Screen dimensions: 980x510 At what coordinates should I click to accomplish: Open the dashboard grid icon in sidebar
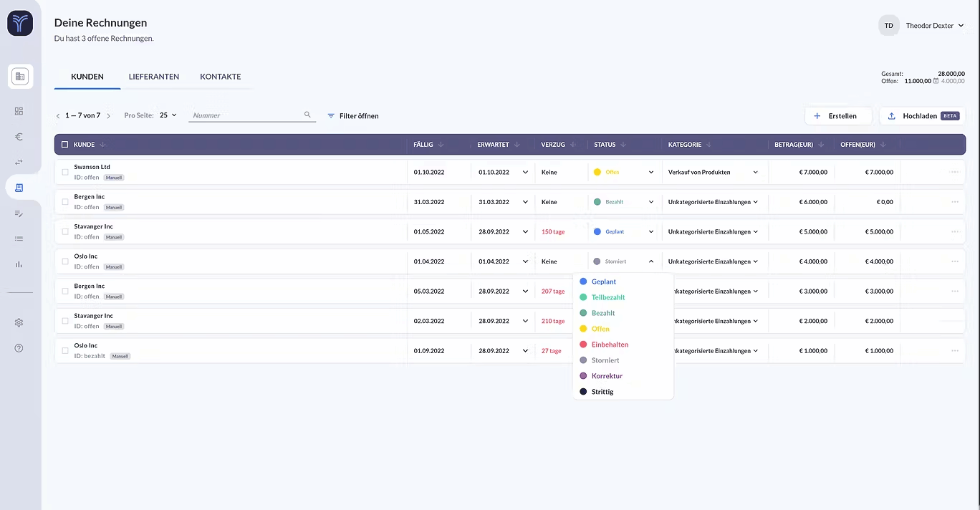[19, 111]
